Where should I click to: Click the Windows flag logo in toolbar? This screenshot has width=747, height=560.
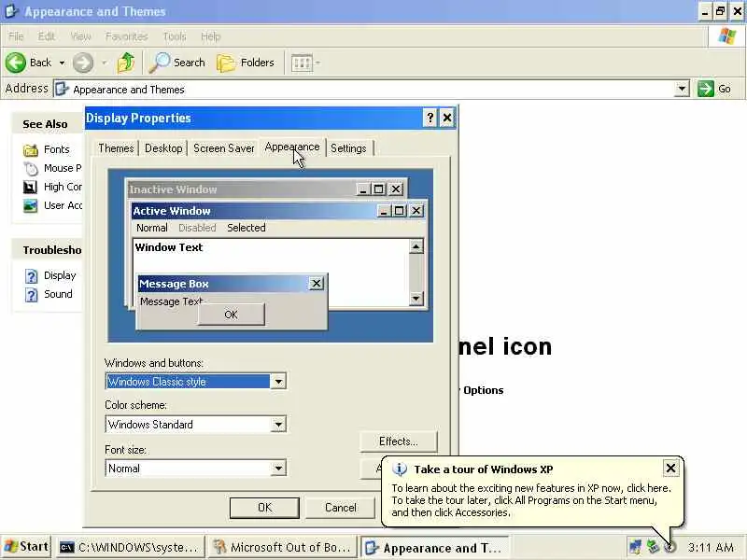(727, 36)
